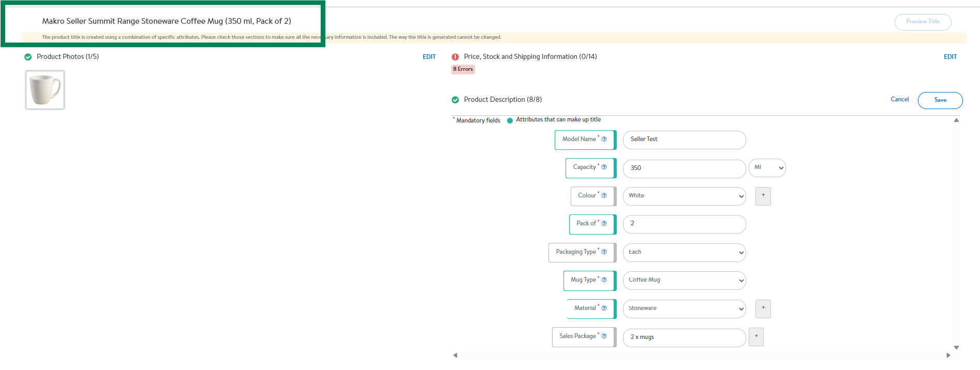Expand the Material dropdown showing Stoneware

[x=684, y=309]
